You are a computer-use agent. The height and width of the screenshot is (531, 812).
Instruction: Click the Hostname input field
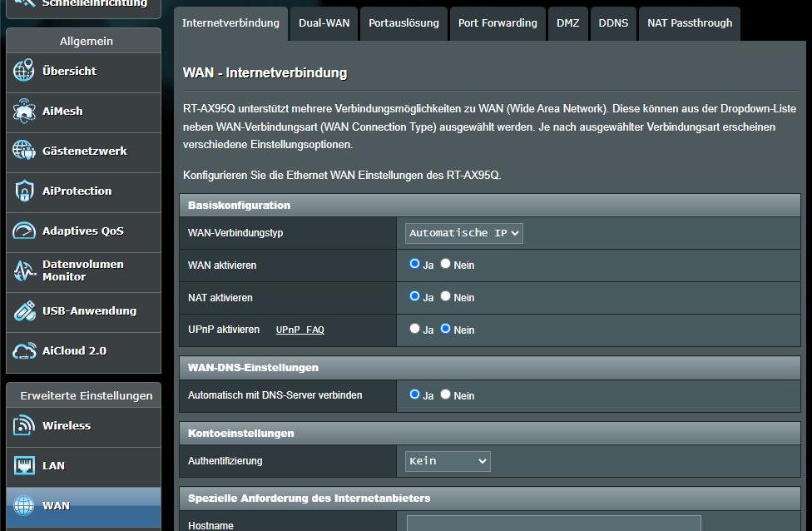pyautogui.click(x=553, y=524)
